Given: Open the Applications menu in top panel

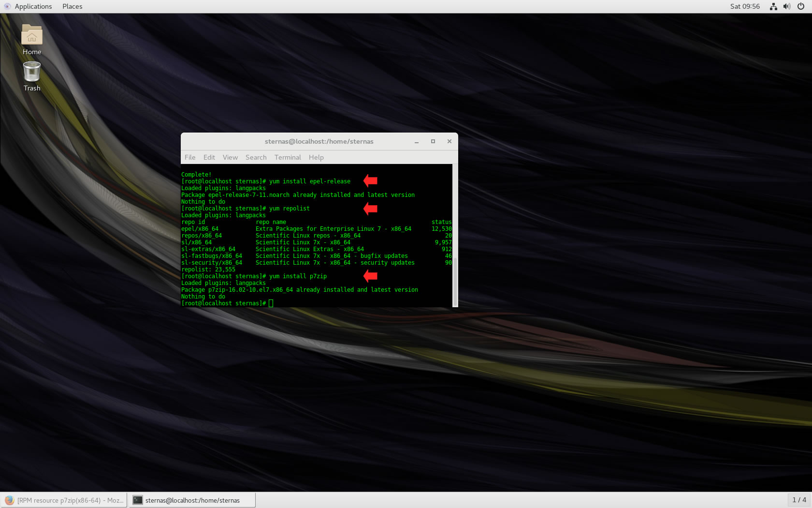Looking at the screenshot, I should 33,6.
